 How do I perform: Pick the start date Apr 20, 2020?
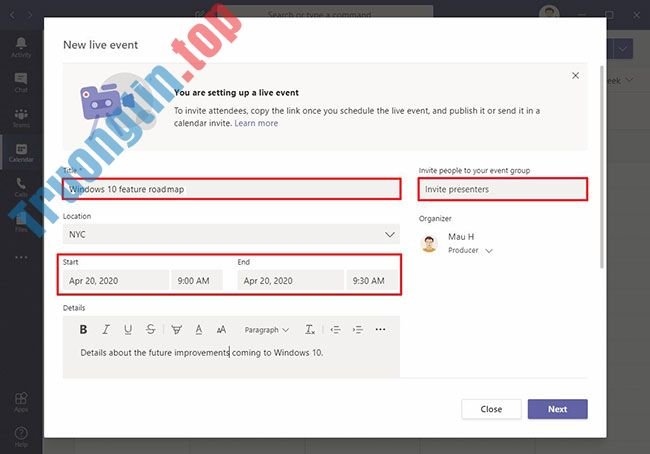(x=116, y=281)
